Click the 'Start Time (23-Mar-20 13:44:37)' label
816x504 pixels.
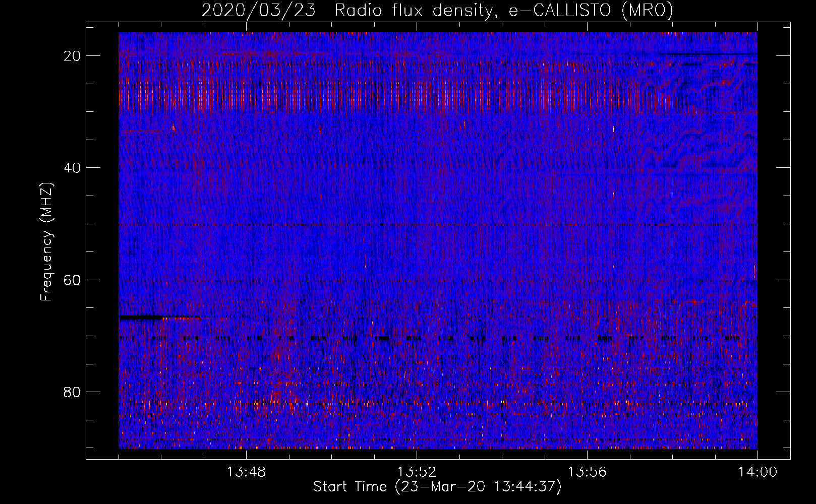[437, 487]
